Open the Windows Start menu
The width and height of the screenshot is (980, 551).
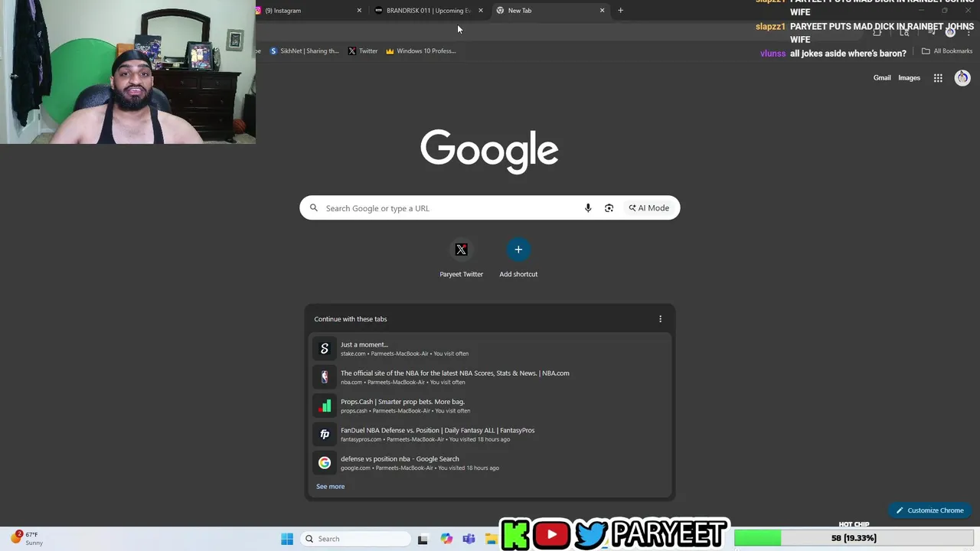pos(287,539)
